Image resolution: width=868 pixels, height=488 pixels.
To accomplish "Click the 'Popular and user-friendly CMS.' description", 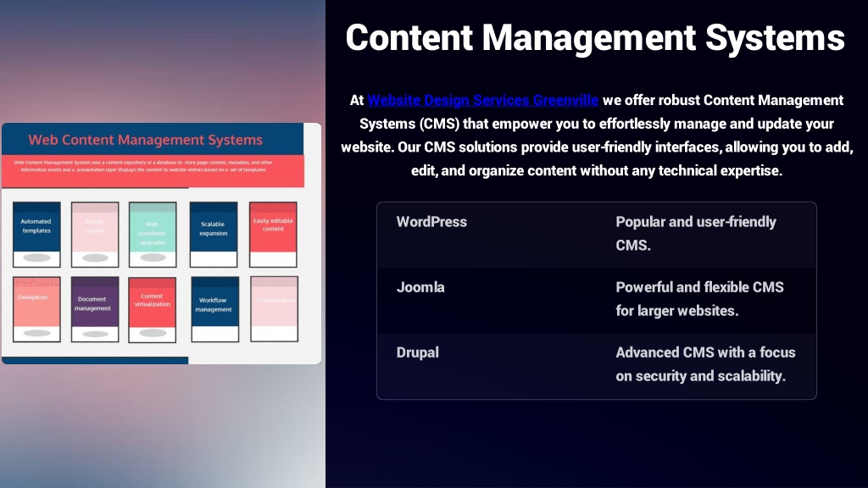I will coord(696,234).
